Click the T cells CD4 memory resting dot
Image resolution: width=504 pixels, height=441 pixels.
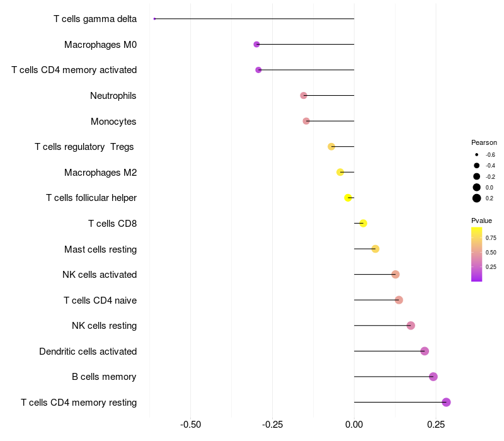(446, 402)
